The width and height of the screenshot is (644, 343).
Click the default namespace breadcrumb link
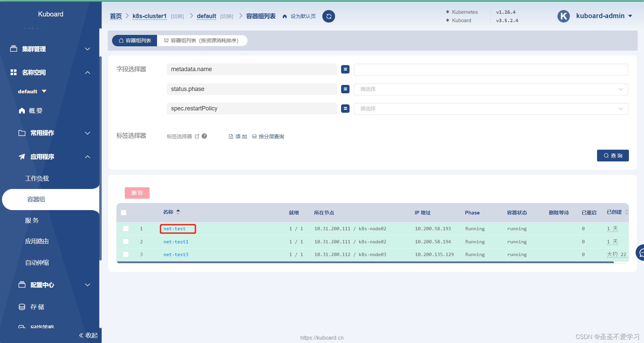coord(206,16)
